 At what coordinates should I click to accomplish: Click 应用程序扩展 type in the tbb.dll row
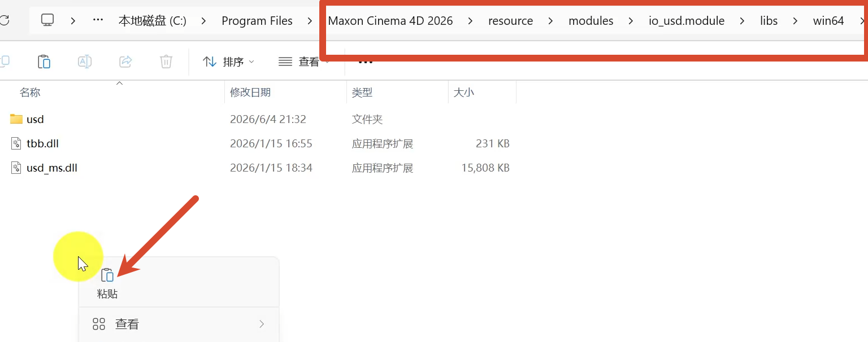383,143
